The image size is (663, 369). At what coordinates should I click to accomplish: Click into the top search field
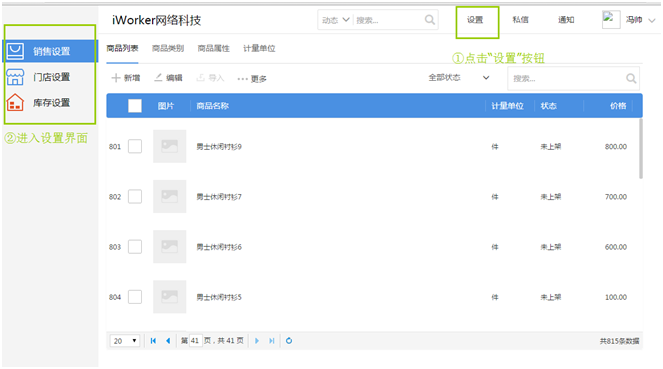click(x=389, y=20)
